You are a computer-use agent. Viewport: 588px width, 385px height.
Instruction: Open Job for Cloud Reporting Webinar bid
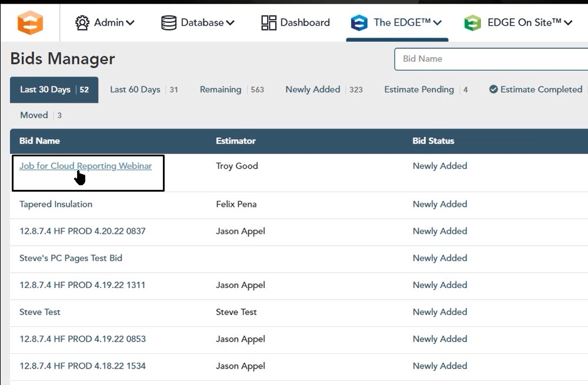[85, 166]
